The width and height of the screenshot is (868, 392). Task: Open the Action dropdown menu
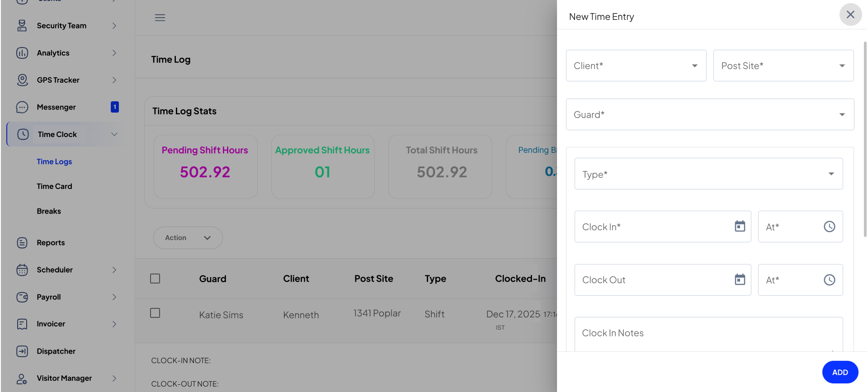[188, 238]
